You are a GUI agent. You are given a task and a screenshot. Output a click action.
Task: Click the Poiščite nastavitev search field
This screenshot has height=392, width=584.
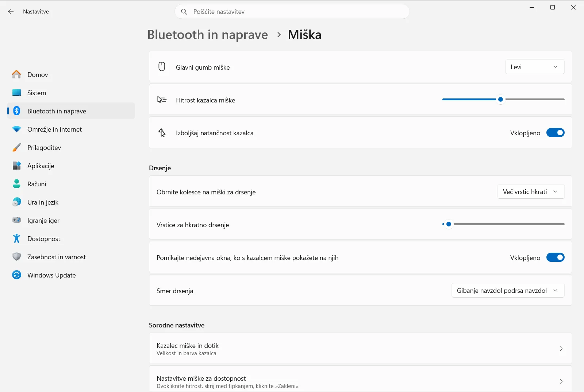pos(292,12)
